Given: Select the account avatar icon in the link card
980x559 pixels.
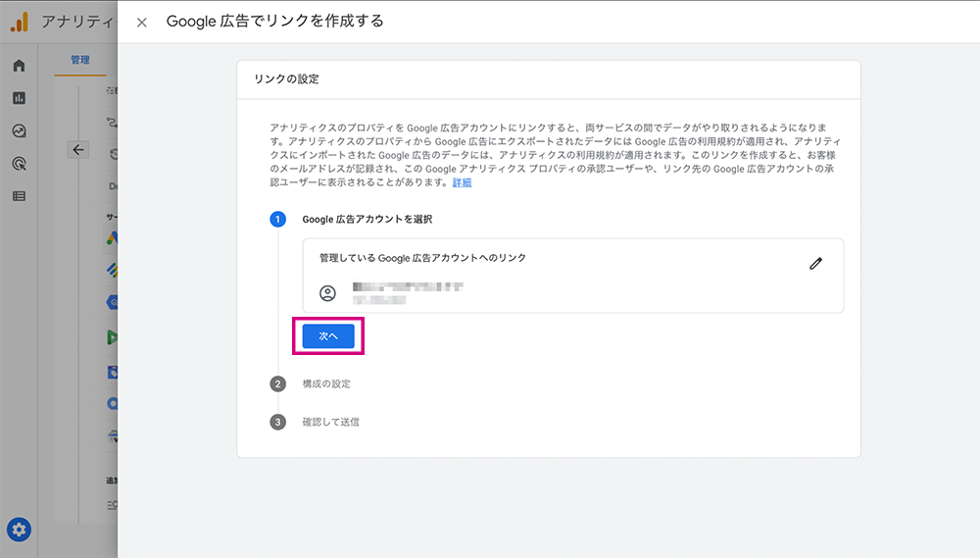Looking at the screenshot, I should [x=327, y=293].
